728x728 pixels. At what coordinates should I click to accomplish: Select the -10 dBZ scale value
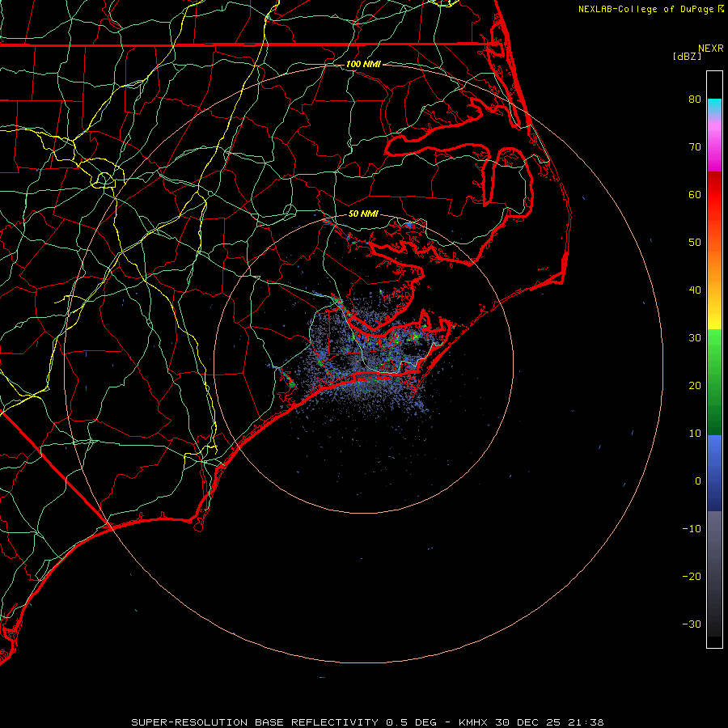tap(692, 528)
